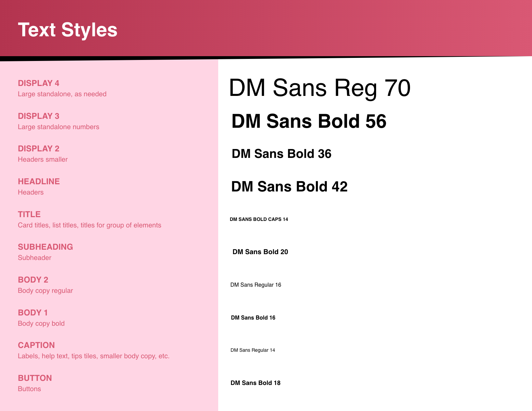Select the DM Sans Bold 56 sample
Viewport: 532px width, 411px height.
(309, 121)
